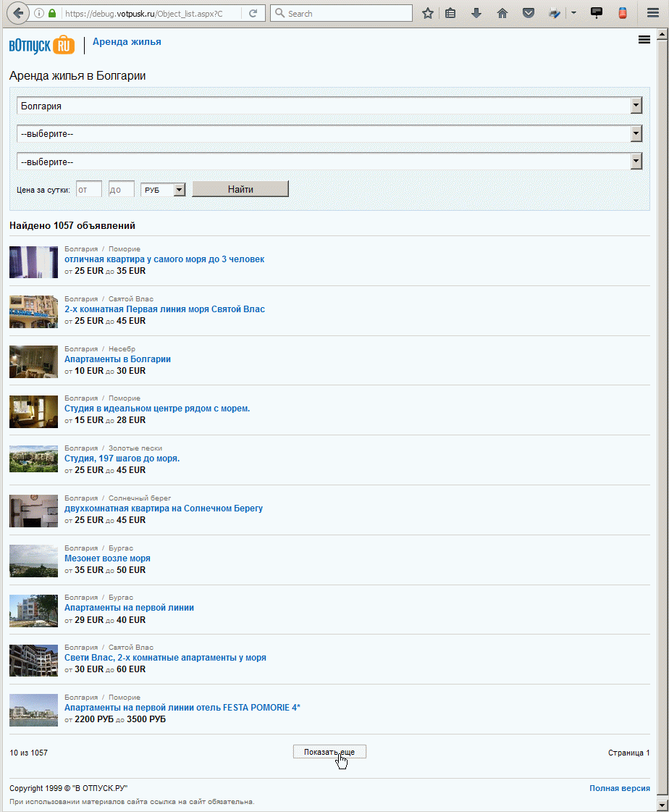
Task: Click the scrollbar up arrow
Action: coord(662,35)
